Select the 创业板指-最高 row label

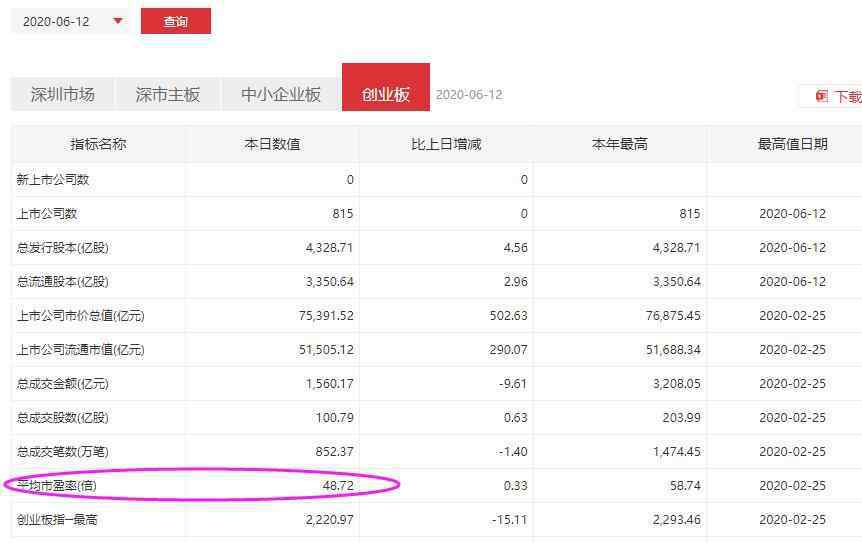pyautogui.click(x=58, y=520)
